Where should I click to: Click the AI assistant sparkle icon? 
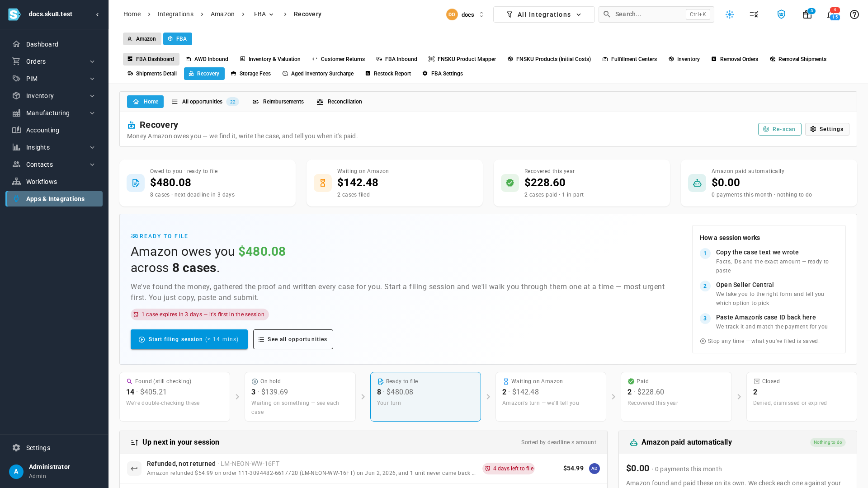[730, 14]
